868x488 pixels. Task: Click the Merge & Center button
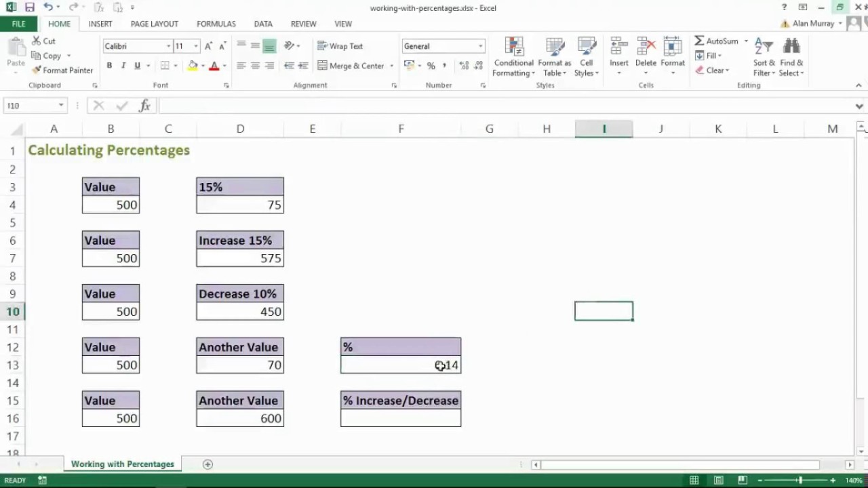(x=351, y=66)
